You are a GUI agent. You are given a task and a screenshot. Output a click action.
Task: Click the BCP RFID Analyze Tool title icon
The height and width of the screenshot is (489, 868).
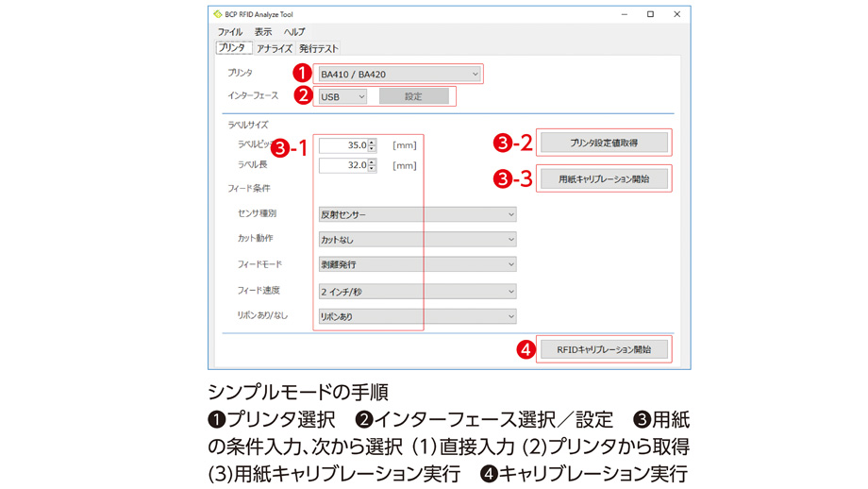(219, 14)
